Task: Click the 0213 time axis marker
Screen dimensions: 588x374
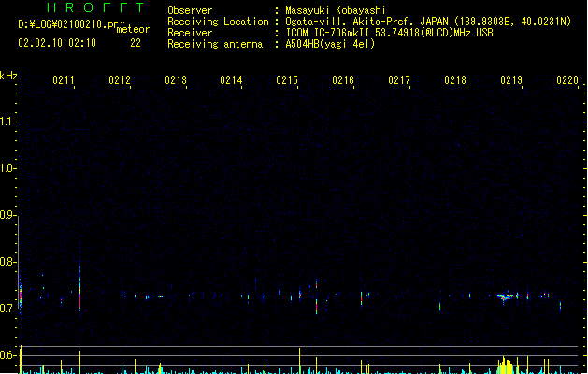Action: click(176, 80)
